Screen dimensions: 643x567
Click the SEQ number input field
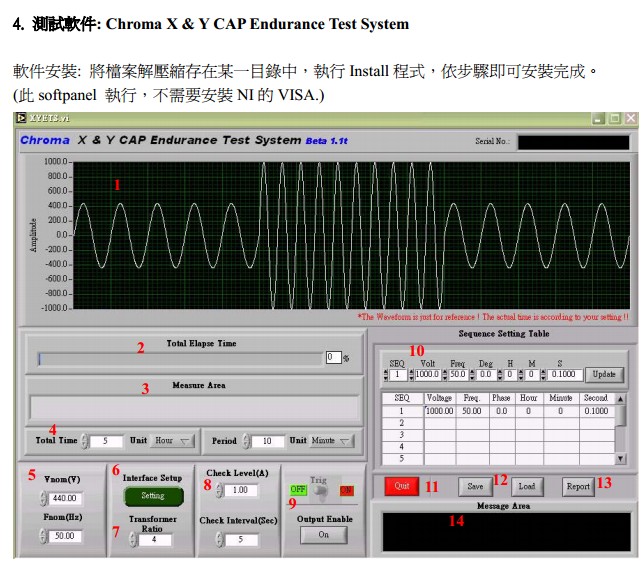(x=397, y=374)
